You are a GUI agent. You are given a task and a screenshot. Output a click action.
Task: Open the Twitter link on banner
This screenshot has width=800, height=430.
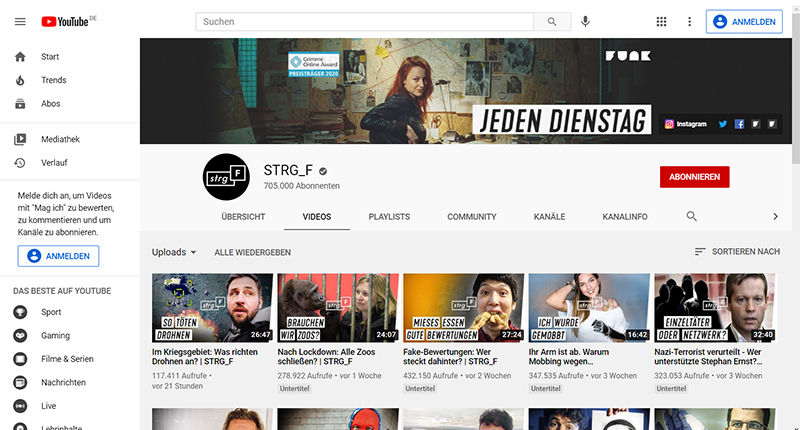[x=722, y=124]
